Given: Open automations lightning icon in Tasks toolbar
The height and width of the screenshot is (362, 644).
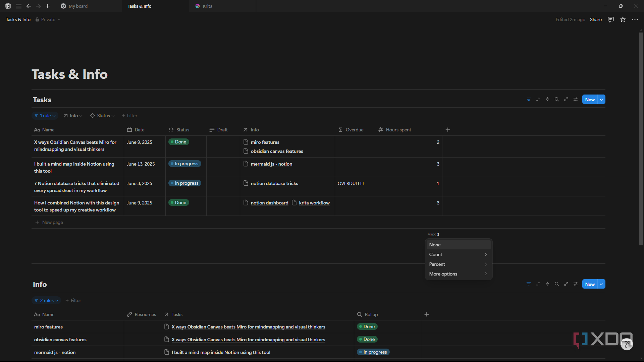Looking at the screenshot, I should (547, 99).
